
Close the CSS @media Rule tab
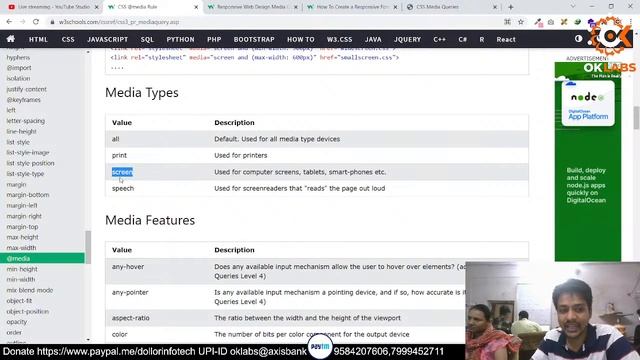click(x=196, y=7)
